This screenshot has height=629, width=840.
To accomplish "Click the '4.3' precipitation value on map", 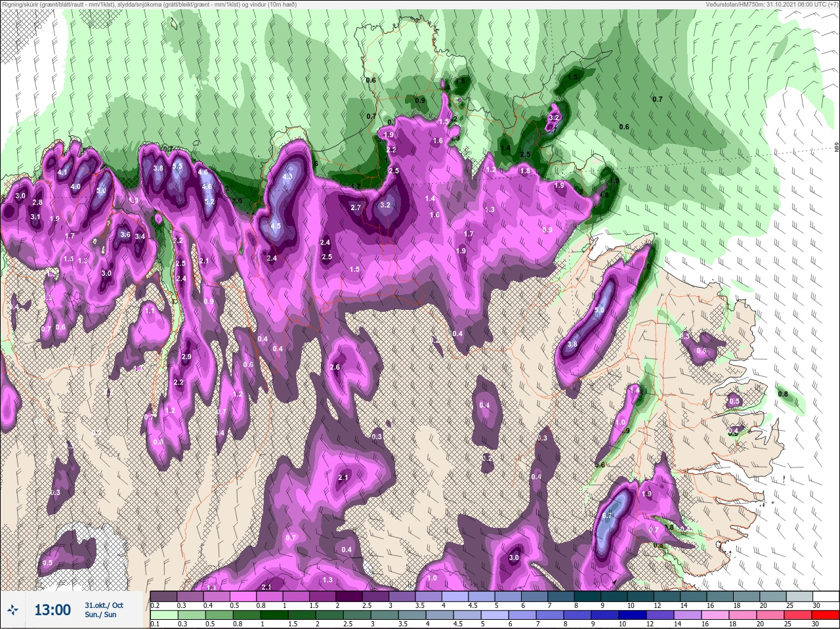I will coord(287,177).
